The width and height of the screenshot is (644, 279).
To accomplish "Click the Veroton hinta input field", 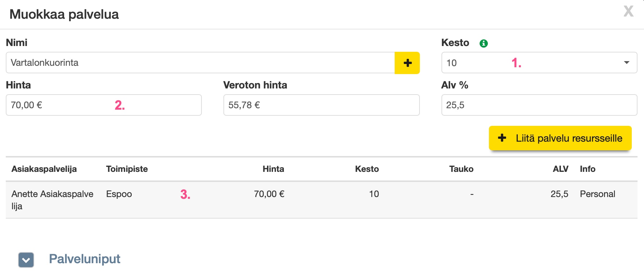I will [x=321, y=105].
